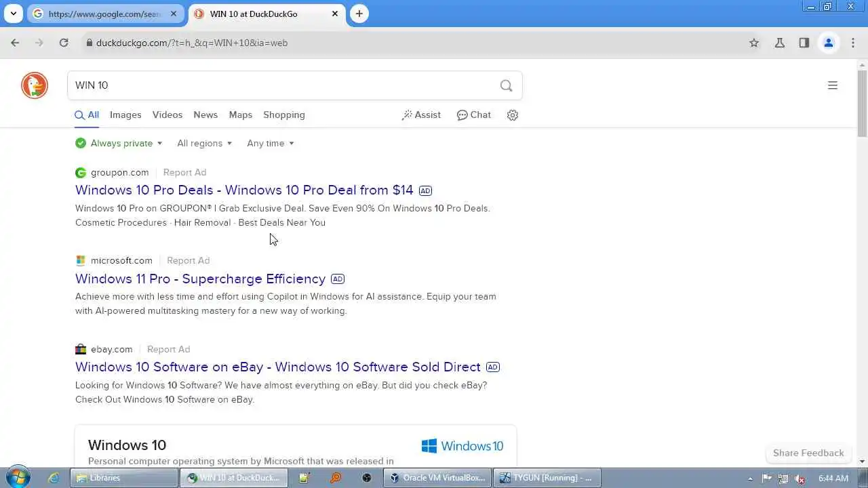The height and width of the screenshot is (488, 868).
Task: Click Report Ad next to groupon.com
Action: click(x=184, y=173)
